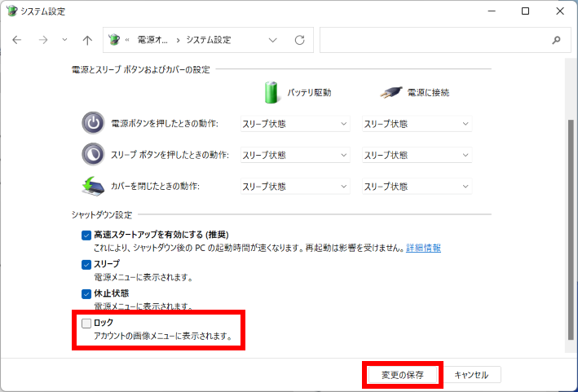The width and height of the screenshot is (578, 392).
Task: Open power button battery action dropdown
Action: click(x=295, y=124)
